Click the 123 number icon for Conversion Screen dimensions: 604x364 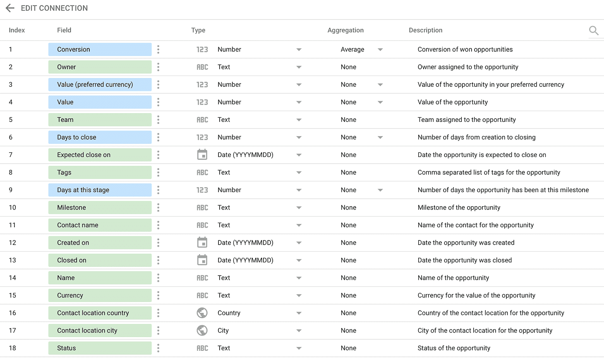[202, 50]
